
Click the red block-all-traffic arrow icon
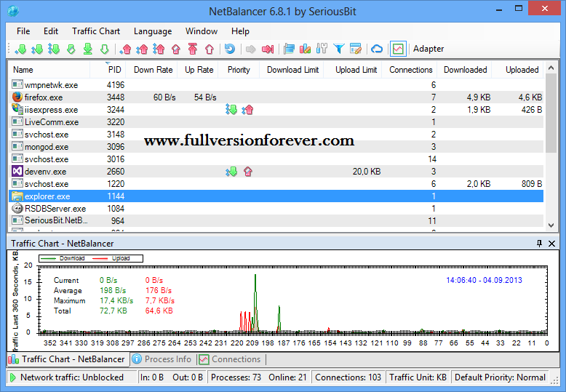tap(268, 49)
